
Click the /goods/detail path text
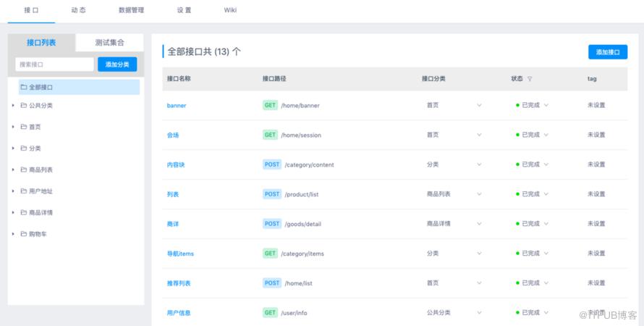(x=303, y=224)
